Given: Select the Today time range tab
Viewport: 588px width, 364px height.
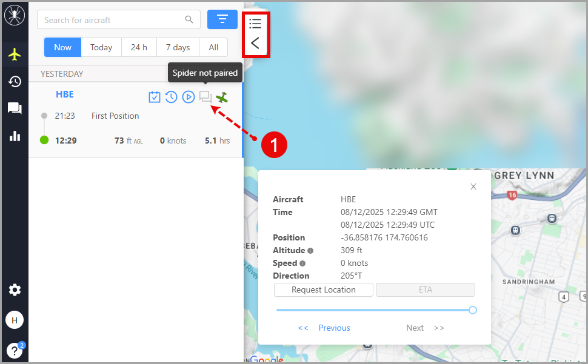Looking at the screenshot, I should (101, 47).
